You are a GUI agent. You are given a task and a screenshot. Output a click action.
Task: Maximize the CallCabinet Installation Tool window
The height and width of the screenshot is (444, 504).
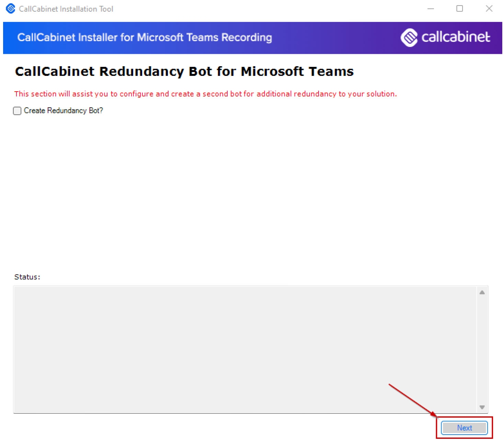coord(460,9)
